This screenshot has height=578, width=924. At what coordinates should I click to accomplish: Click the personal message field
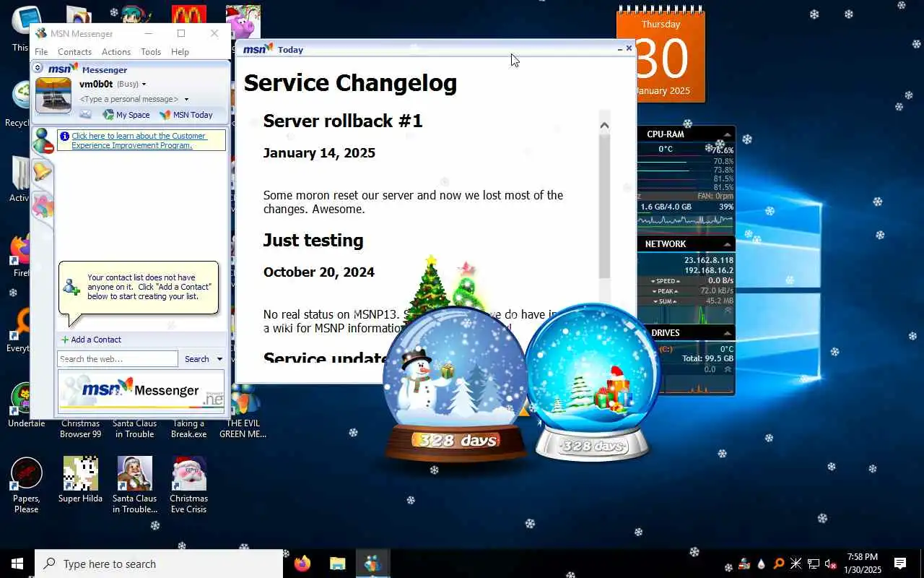pos(129,99)
